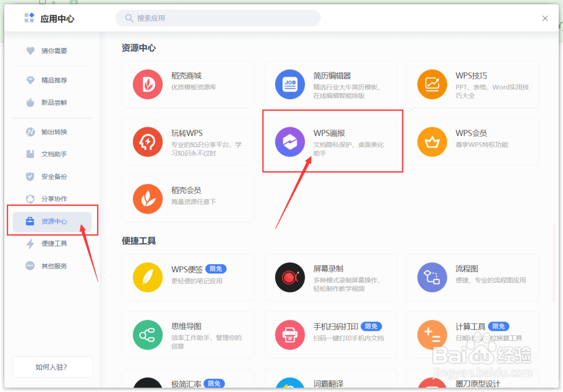The width and height of the screenshot is (563, 392).
Task: Open the 简历编辑器 JOB icon
Action: 290,84
